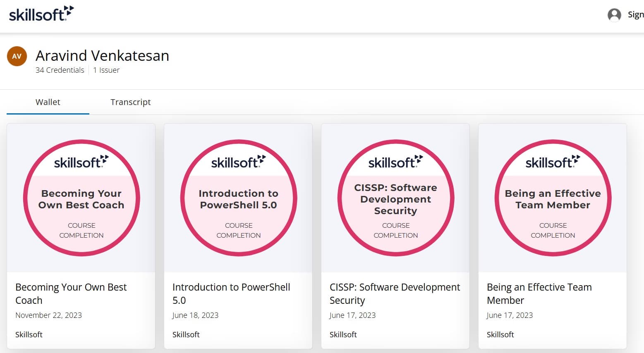Open Introduction to PowerShell 5.0 badge image
This screenshot has height=353, width=644.
point(239,198)
